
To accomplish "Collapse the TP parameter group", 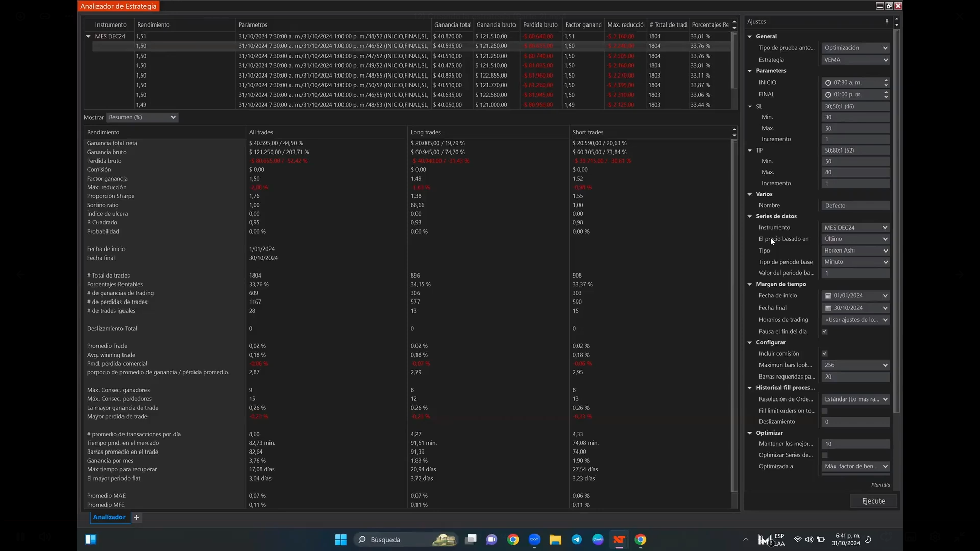I will (750, 151).
